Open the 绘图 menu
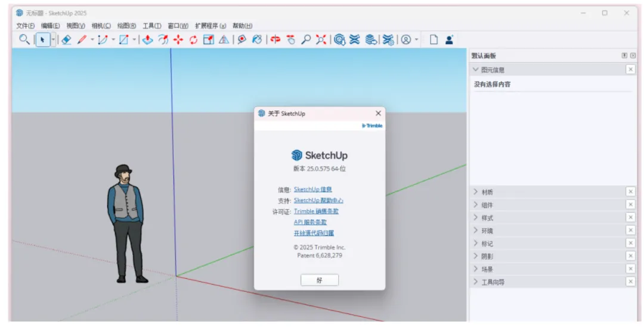Screen dimensions: 644x327 pyautogui.click(x=126, y=26)
